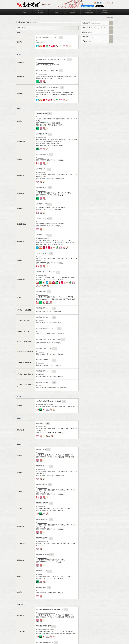
Task: Select the 渋谷東口店 store name cell
Action: click(x=26, y=176)
